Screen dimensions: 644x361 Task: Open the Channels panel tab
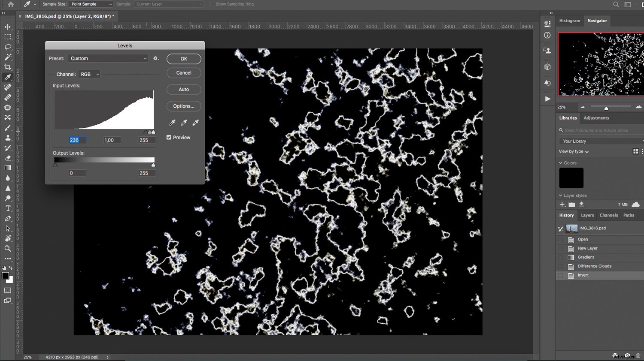[x=608, y=215]
